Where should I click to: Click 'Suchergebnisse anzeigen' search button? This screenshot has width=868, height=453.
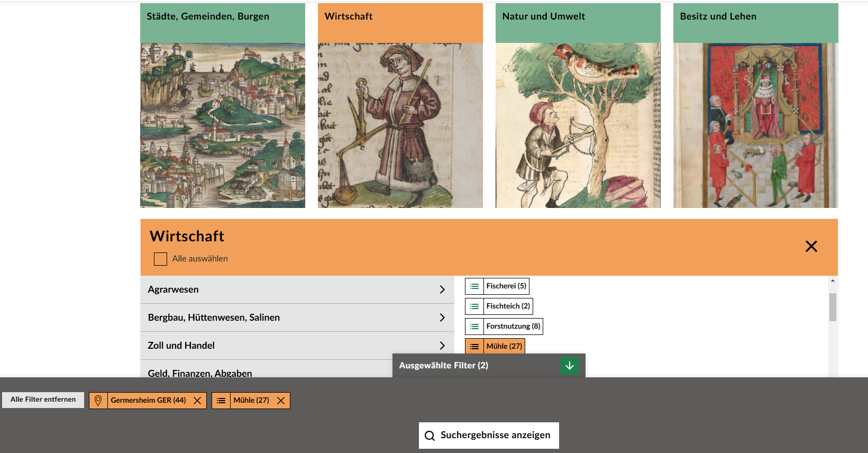click(489, 435)
